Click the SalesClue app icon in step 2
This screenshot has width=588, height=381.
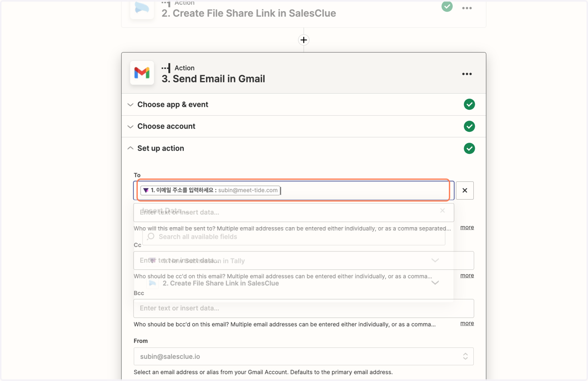(x=142, y=8)
